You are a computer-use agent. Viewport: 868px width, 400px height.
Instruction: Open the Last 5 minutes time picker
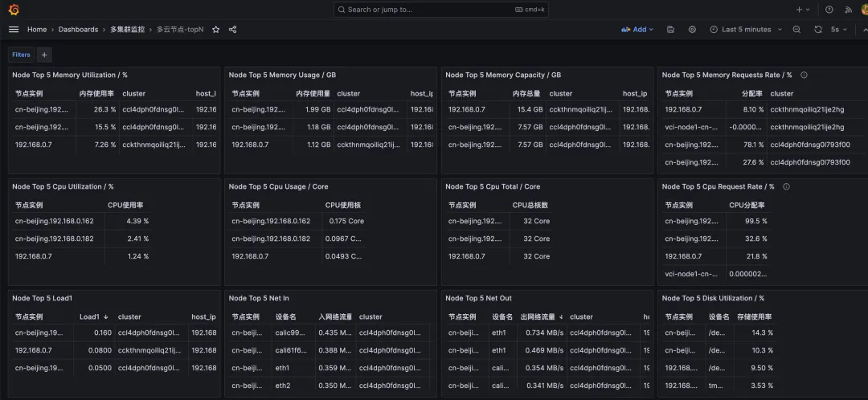[x=746, y=30]
